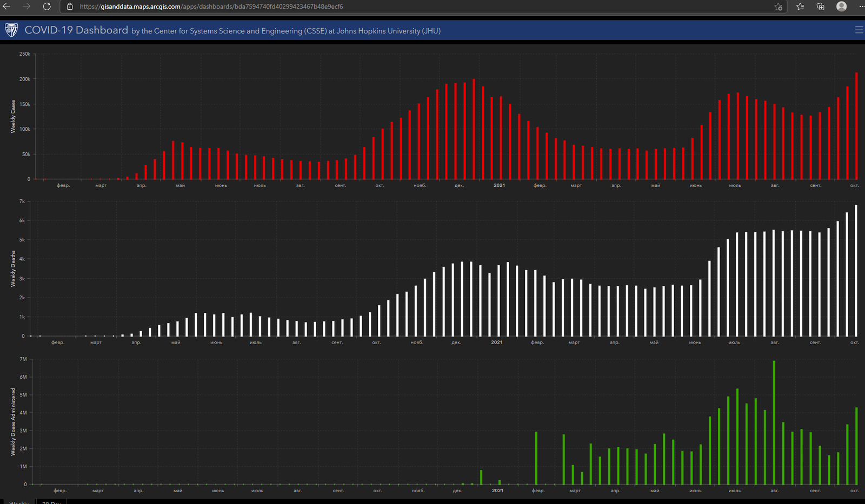This screenshot has width=865, height=504.
Task: Click the Weekly Doses Administered axis label
Action: pos(13,422)
